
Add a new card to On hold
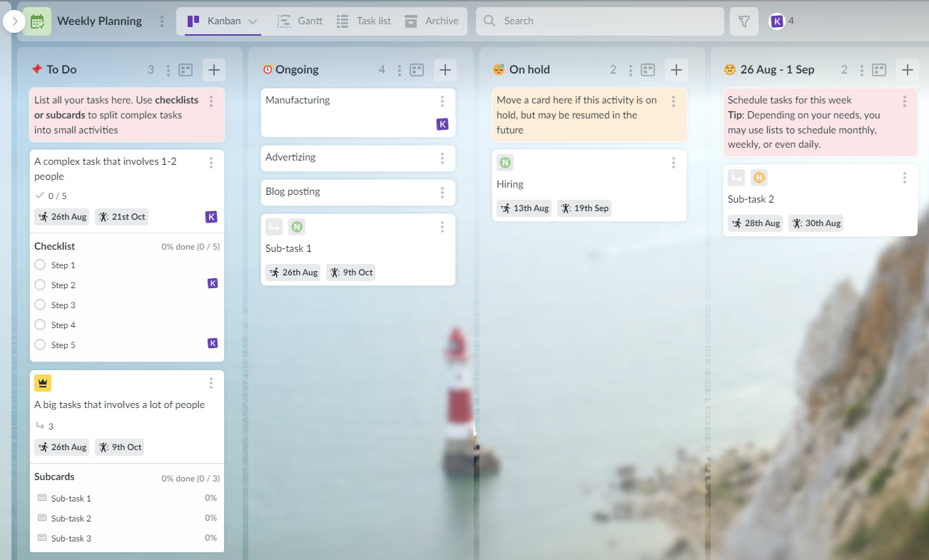tap(676, 69)
